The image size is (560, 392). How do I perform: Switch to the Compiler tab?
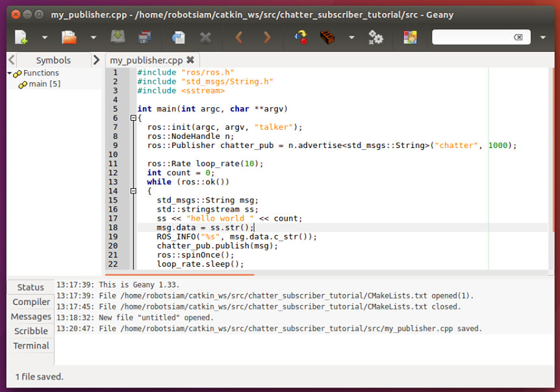pyautogui.click(x=30, y=302)
